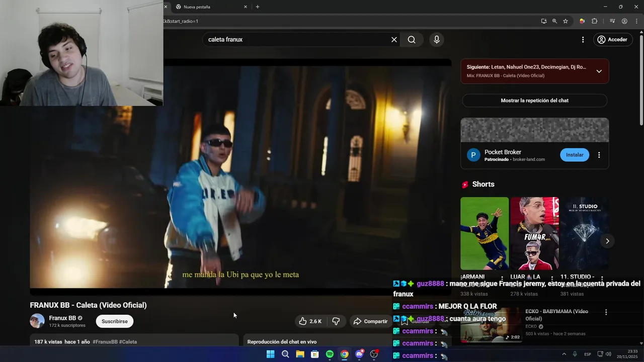Start voice search with the microphone icon
Viewport: 644px width, 362px height.
437,40
